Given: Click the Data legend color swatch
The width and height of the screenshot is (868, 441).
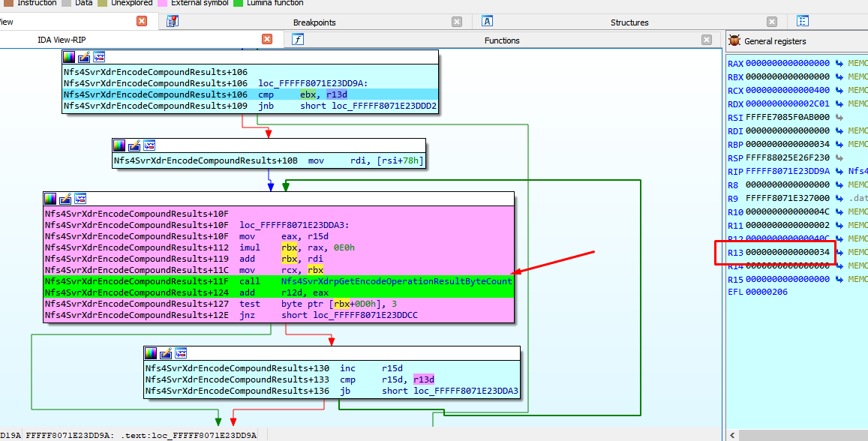Looking at the screenshot, I should (x=67, y=3).
